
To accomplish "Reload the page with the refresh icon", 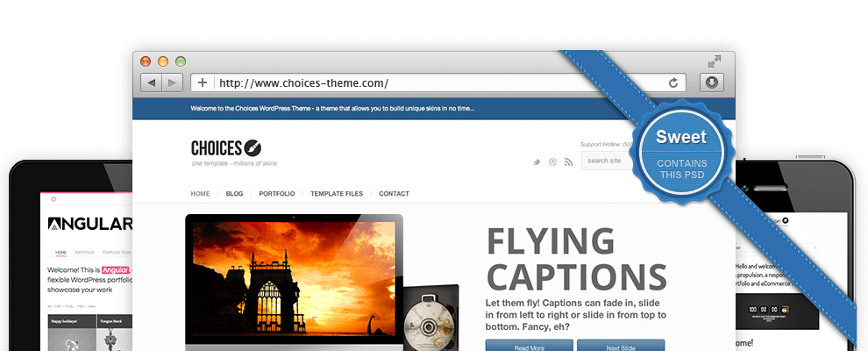I will [673, 82].
